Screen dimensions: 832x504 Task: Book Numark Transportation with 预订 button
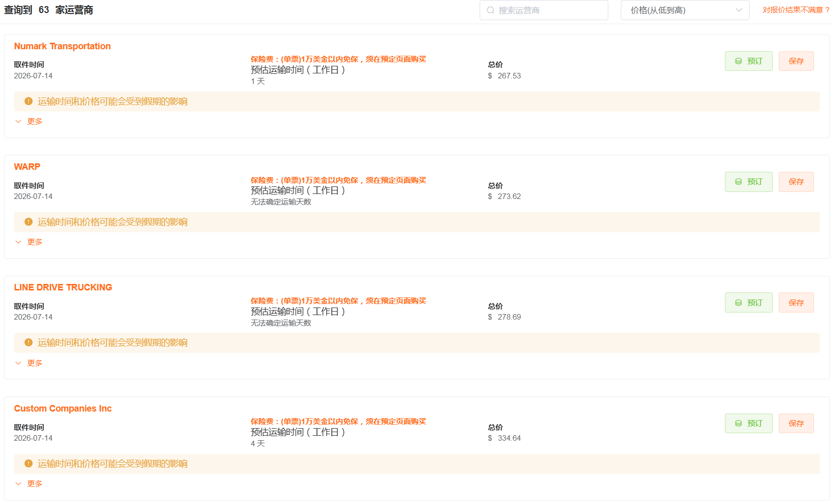coord(749,61)
